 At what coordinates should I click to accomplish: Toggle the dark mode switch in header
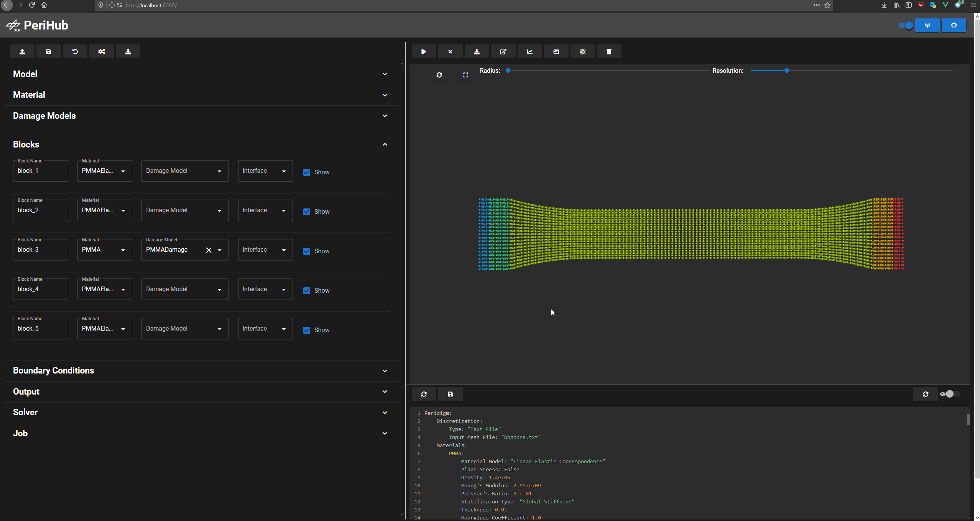point(906,25)
